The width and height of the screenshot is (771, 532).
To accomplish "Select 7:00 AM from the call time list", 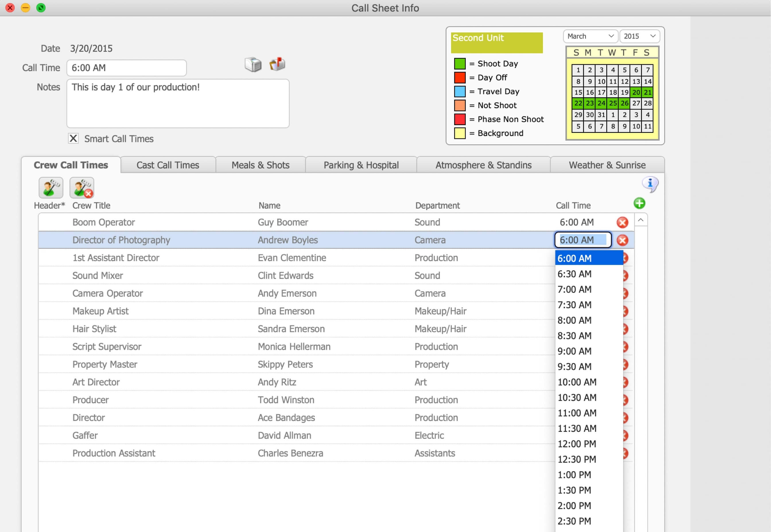I will pyautogui.click(x=574, y=289).
